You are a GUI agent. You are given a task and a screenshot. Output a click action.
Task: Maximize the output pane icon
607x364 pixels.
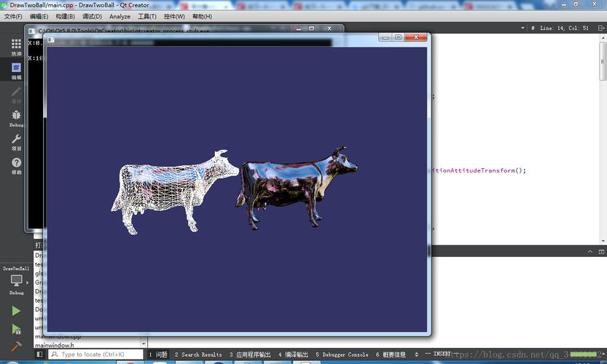click(x=601, y=251)
